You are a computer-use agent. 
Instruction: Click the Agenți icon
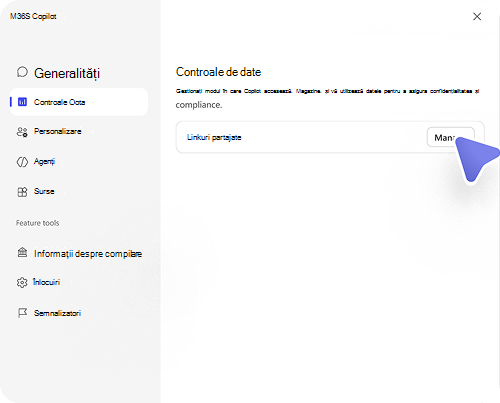click(x=22, y=162)
